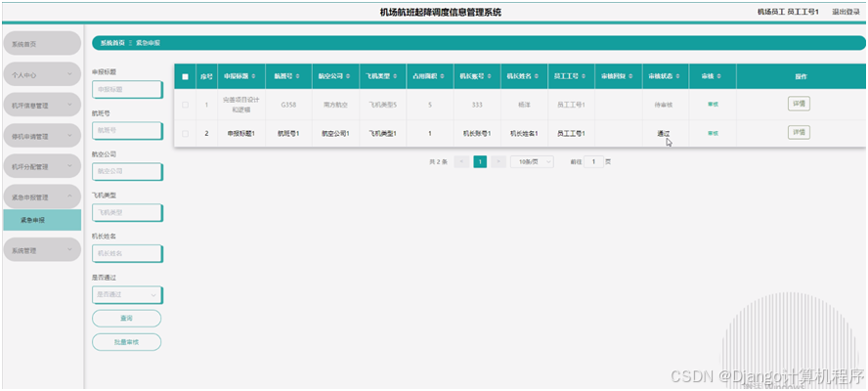Sort table by 飞机类型 column arrows
This screenshot has width=868, height=391.
pos(394,76)
